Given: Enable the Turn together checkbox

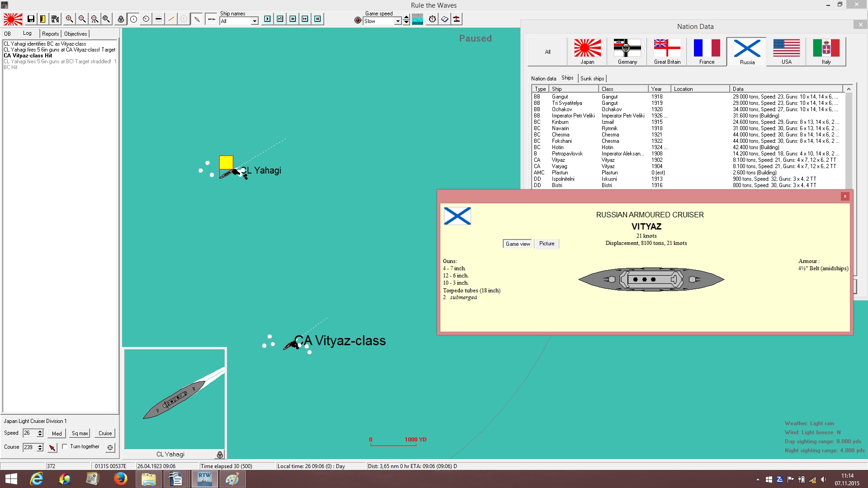Looking at the screenshot, I should [x=65, y=446].
